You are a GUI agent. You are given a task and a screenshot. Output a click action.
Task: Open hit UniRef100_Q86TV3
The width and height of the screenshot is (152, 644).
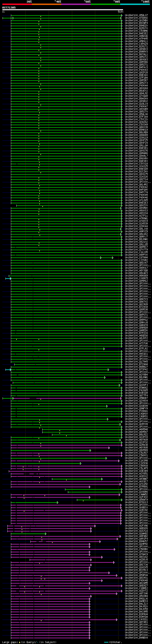click(137, 299)
